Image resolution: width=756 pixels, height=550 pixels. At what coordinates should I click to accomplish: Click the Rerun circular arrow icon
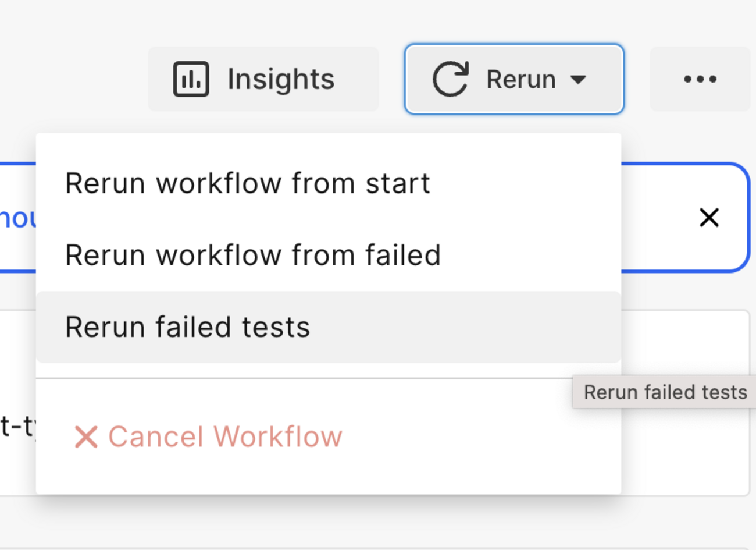[x=450, y=79]
